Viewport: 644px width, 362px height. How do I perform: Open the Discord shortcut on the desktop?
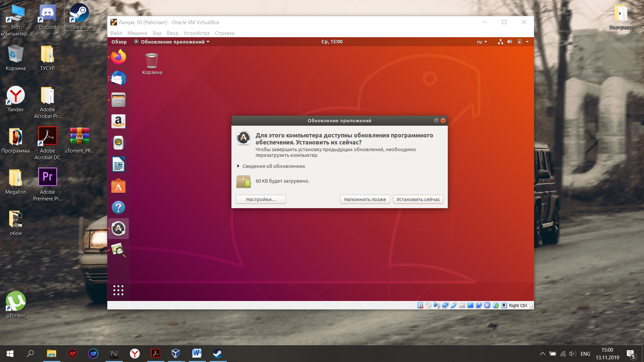coord(48,17)
